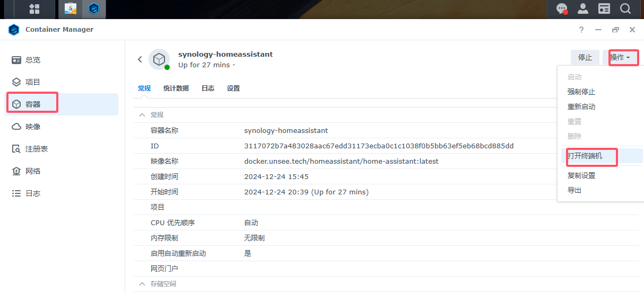Click the CPU 优先顺序 value 自动
This screenshot has width=644, height=294.
251,222
